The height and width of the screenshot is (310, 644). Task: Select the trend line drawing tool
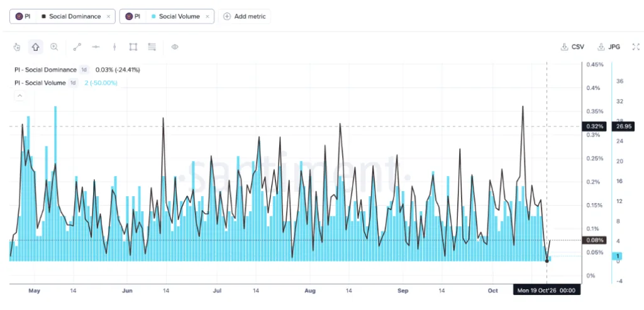point(77,47)
